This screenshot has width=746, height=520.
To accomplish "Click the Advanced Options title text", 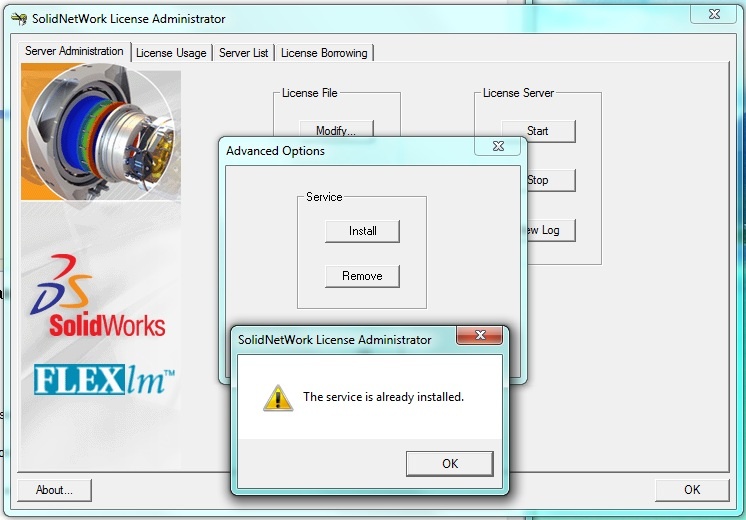I will (275, 151).
